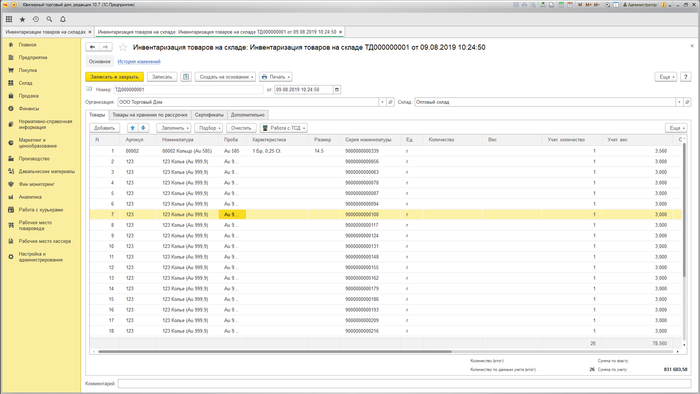Go back with left arrow button
The image size is (700, 394).
coord(92,47)
